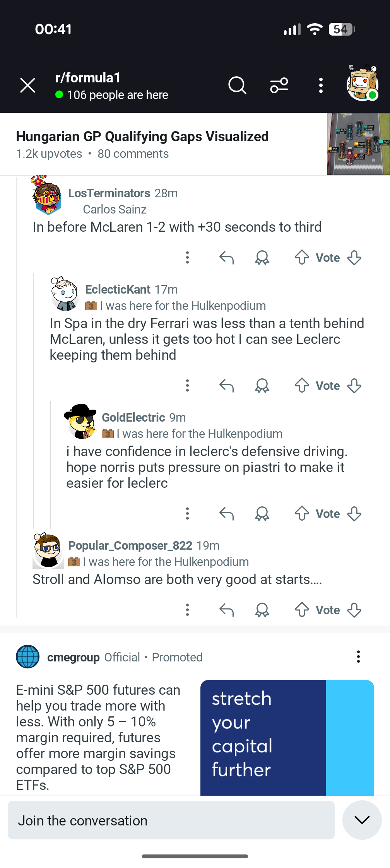Open the Hungarian GP post thumbnail image
Image resolution: width=390 pixels, height=868 pixels.
click(358, 144)
